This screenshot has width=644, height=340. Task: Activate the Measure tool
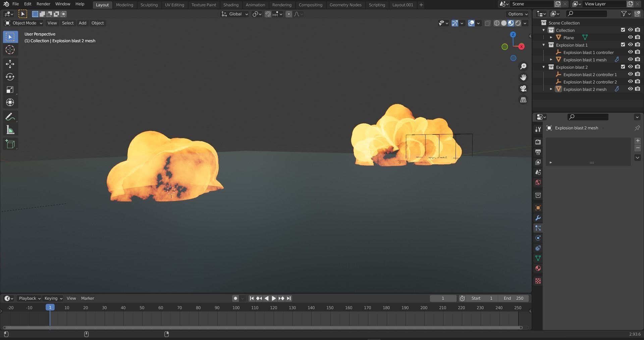point(10,129)
